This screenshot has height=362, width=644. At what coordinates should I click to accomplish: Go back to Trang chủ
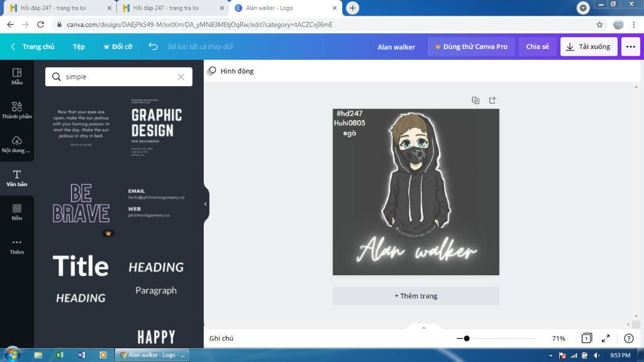pyautogui.click(x=33, y=47)
